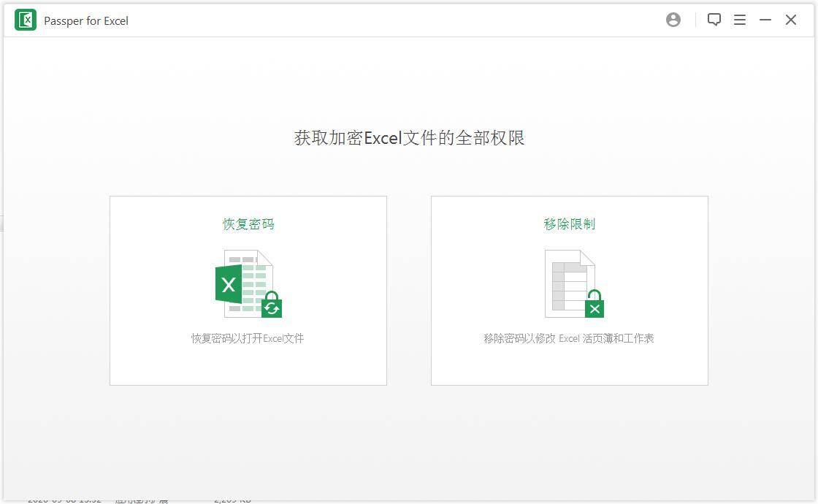This screenshot has width=818, height=504.
Task: Click the Passper for Excel title text
Action: pyautogui.click(x=86, y=21)
